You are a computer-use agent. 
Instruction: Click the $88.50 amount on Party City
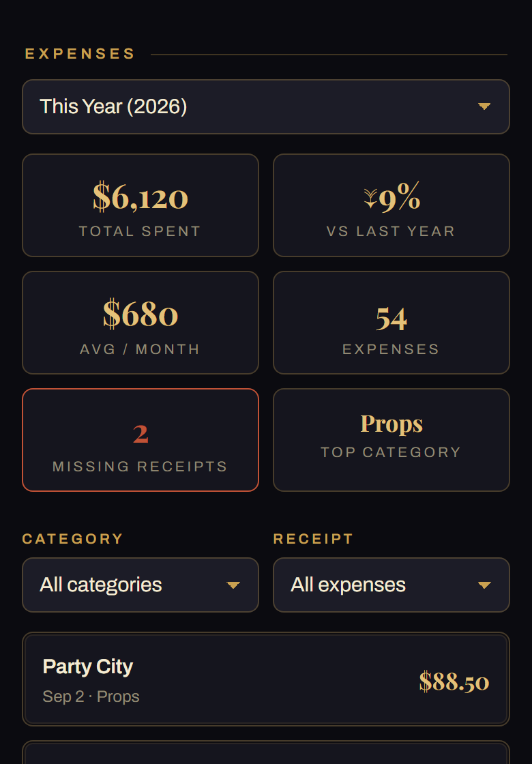(454, 681)
